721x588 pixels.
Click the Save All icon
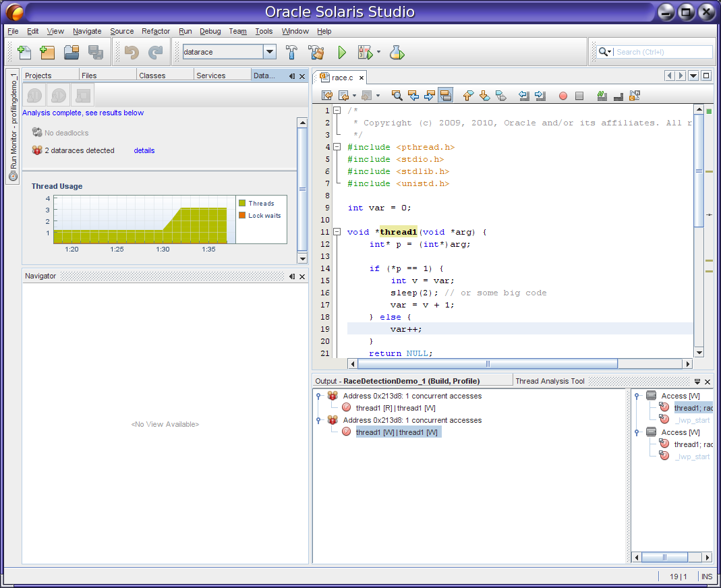[96, 53]
